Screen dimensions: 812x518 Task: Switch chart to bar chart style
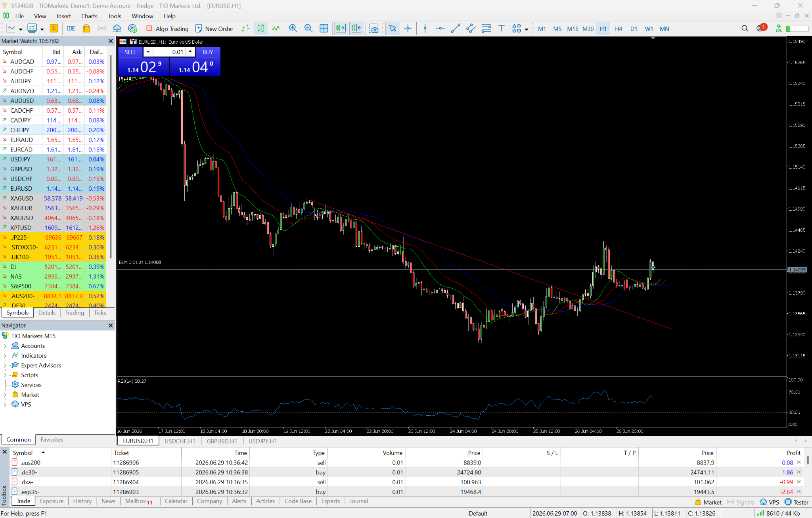pyautogui.click(x=245, y=29)
